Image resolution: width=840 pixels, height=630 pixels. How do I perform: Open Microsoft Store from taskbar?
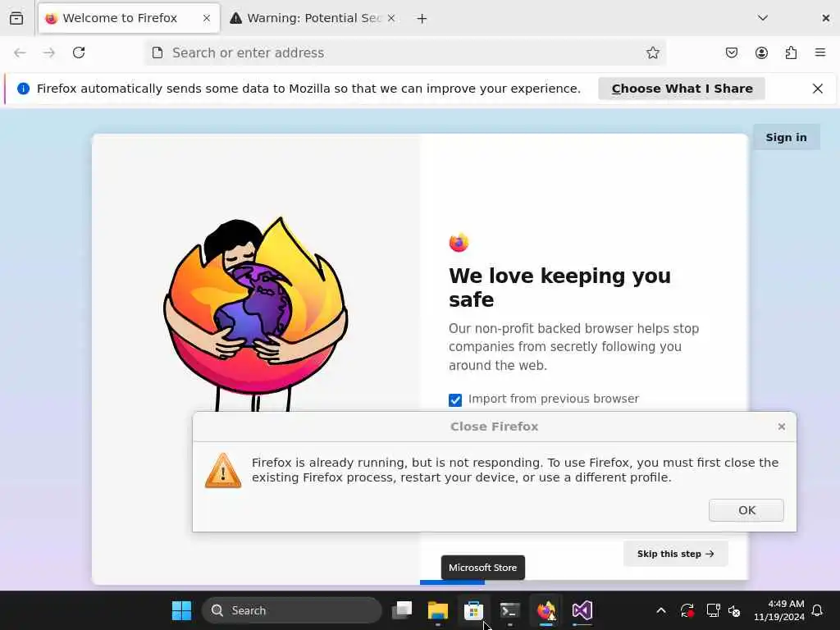[x=473, y=610]
